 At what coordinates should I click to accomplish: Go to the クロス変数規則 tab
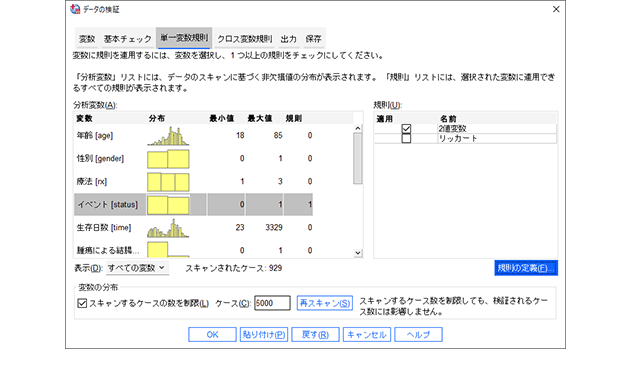coord(244,39)
